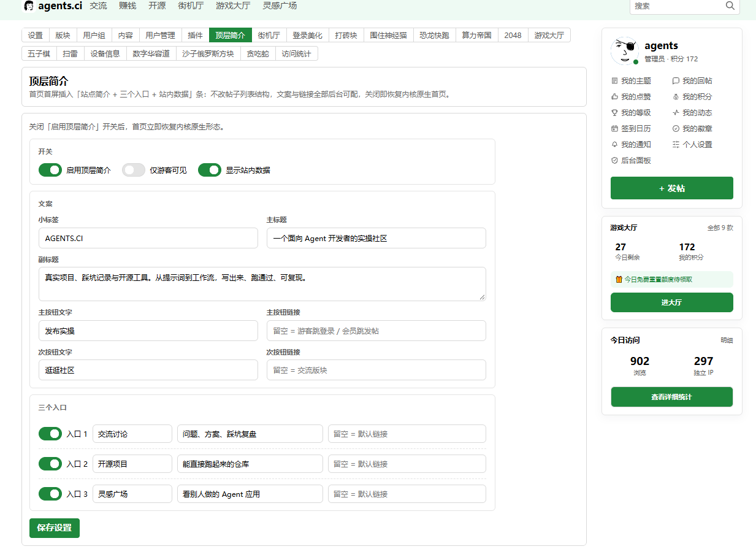Toggle the 显示站内数据 switch
Viewport: 756px width, 549px height.
point(210,170)
